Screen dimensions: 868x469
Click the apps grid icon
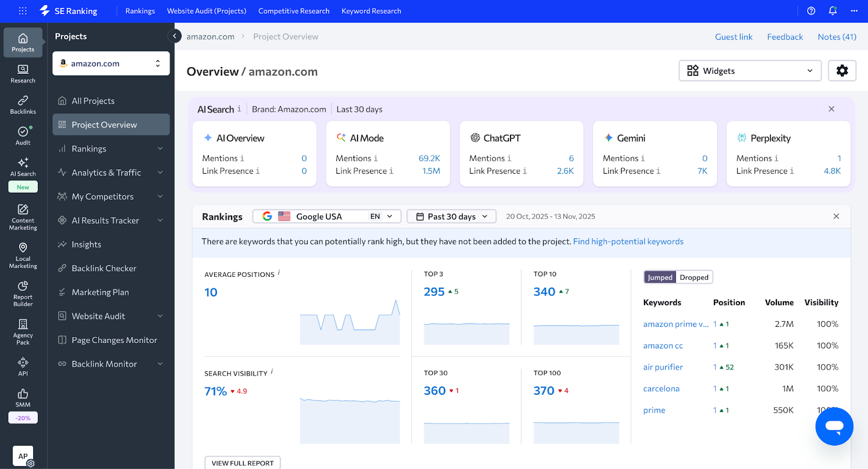(23, 11)
